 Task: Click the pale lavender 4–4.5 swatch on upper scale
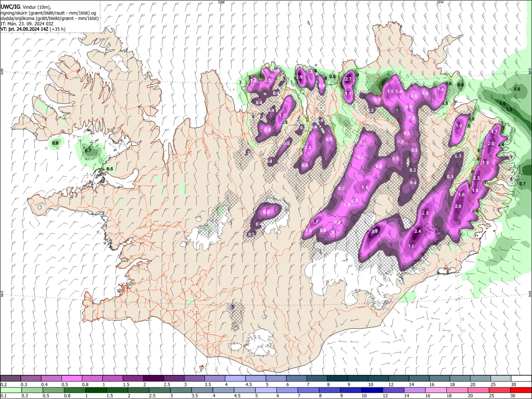point(235,379)
